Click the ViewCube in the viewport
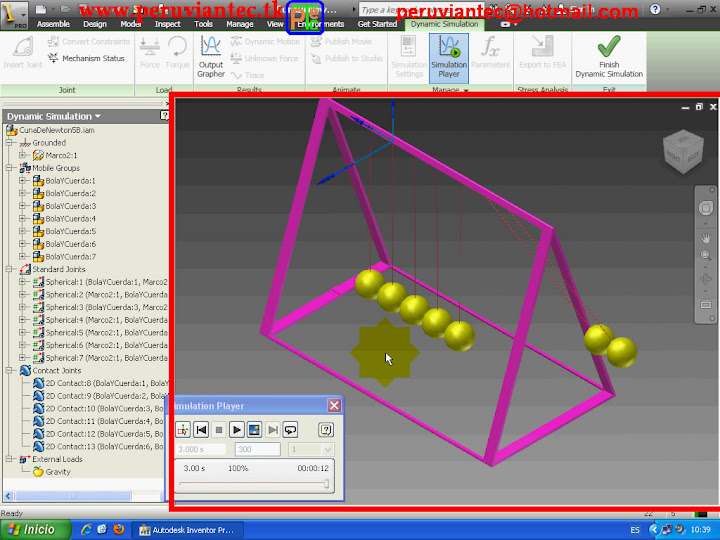The height and width of the screenshot is (540, 720). tap(683, 152)
